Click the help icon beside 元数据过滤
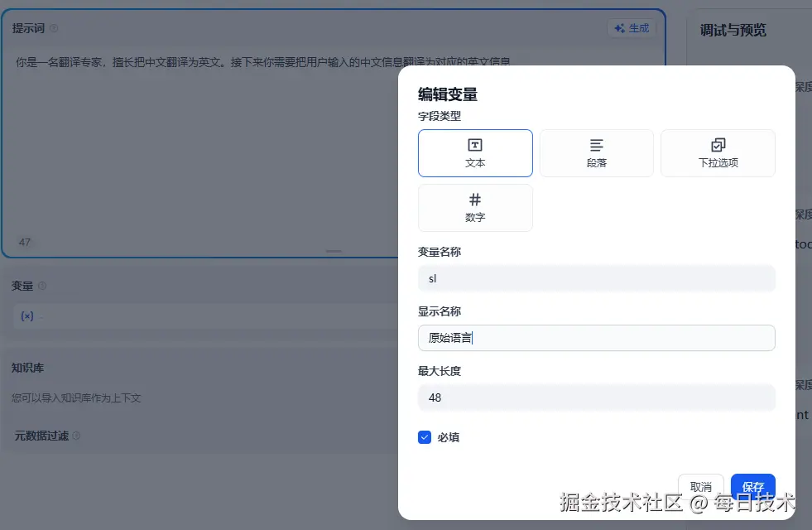 (76, 436)
